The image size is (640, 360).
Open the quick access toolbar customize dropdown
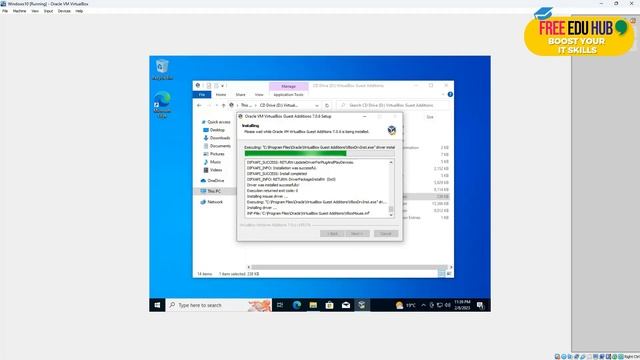(x=222, y=86)
